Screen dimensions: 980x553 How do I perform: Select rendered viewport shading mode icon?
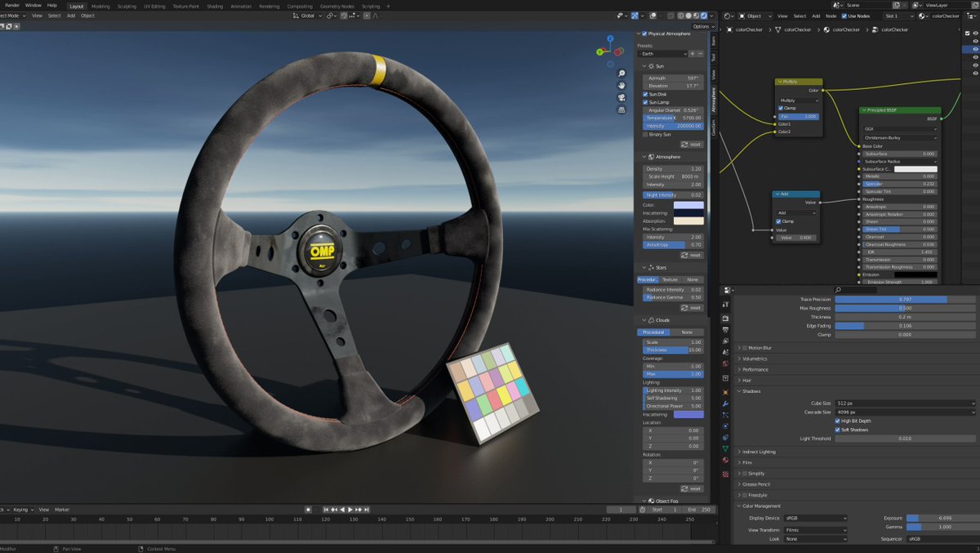703,16
